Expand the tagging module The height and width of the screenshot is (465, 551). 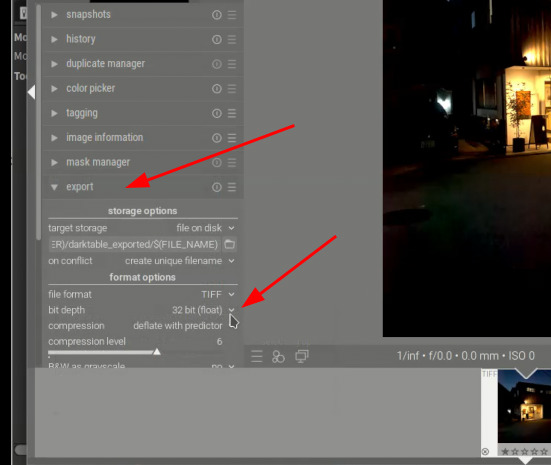click(54, 113)
